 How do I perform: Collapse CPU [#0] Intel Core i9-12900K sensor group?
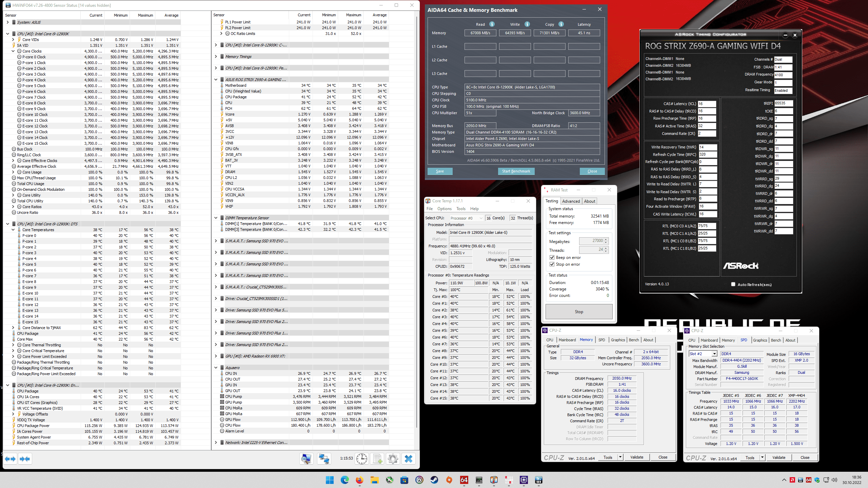7,34
